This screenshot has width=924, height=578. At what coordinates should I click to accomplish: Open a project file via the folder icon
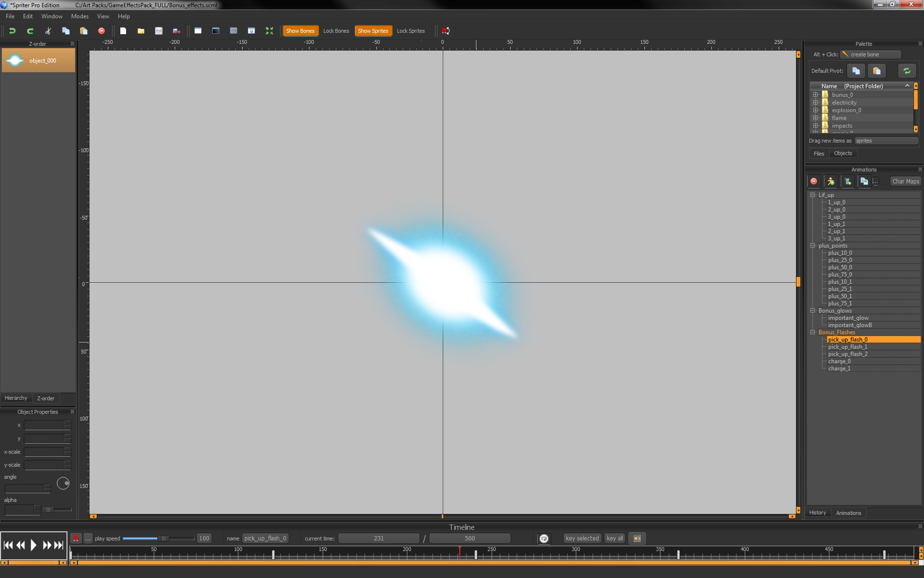coord(141,30)
